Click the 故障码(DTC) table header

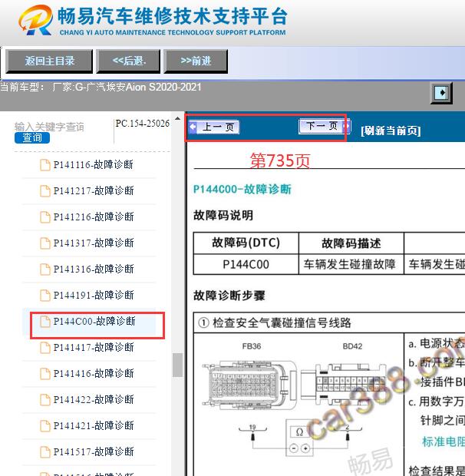(246, 243)
